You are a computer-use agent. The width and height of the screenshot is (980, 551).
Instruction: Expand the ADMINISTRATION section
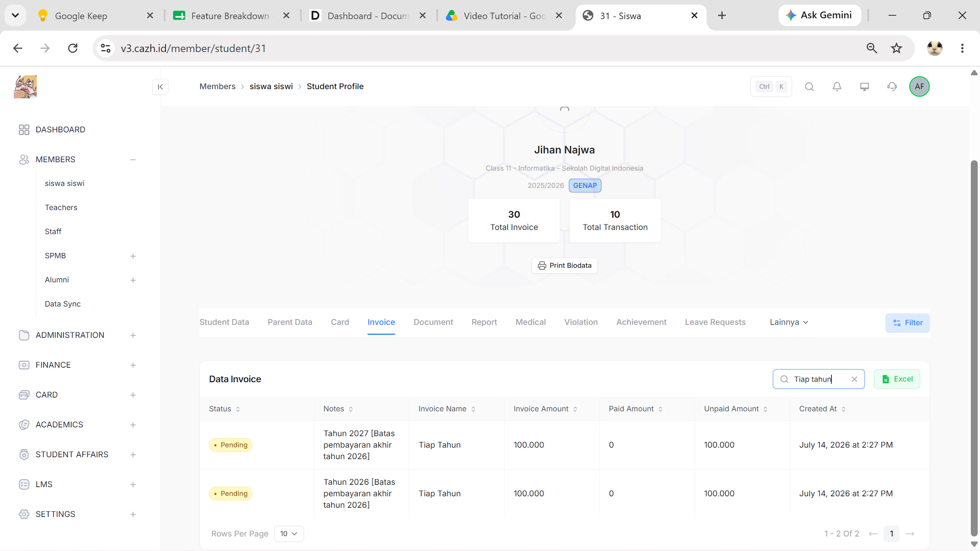pyautogui.click(x=133, y=335)
